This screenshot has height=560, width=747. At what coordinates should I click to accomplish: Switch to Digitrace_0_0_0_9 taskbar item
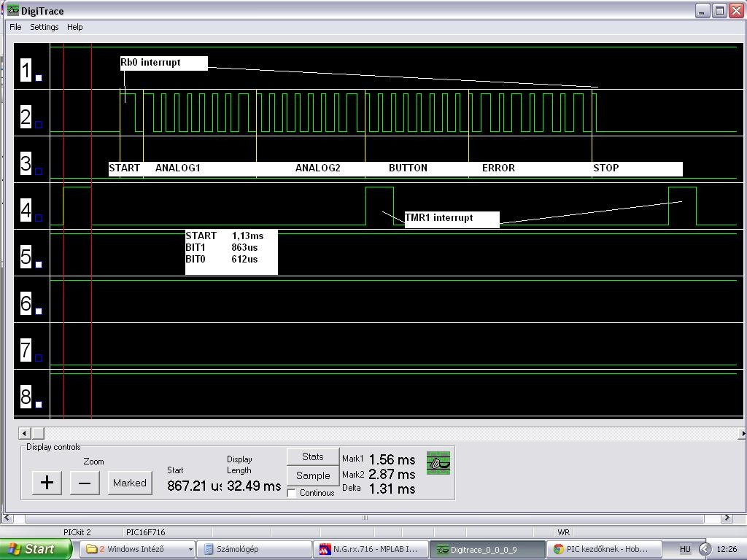point(487,550)
